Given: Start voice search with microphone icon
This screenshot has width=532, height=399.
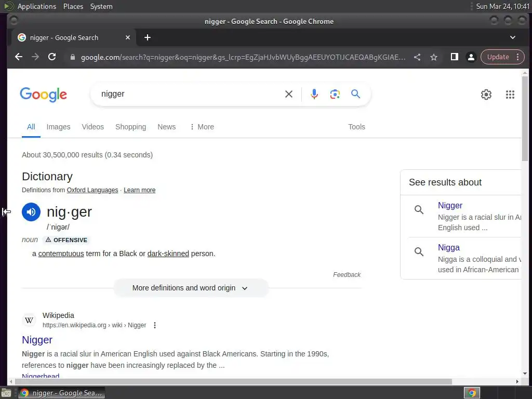Looking at the screenshot, I should tap(314, 94).
